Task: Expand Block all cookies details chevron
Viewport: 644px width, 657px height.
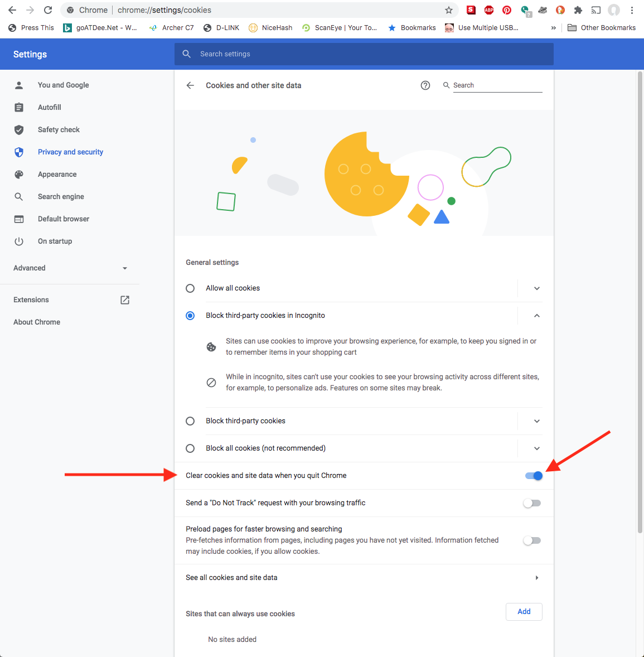Action: click(x=536, y=448)
